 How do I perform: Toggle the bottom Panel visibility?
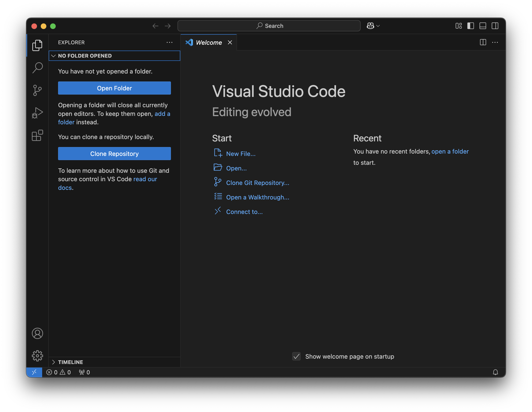click(x=483, y=26)
